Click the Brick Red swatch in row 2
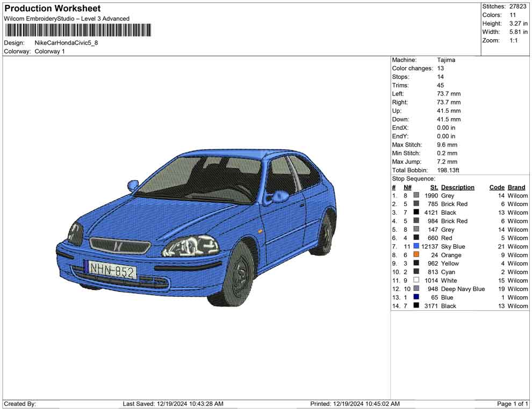 tap(415, 204)
